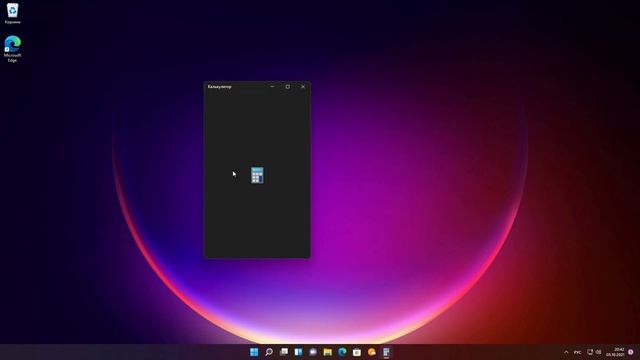The image size is (640, 360).
Task: Open the clock and date calendar flyout
Action: click(616, 352)
